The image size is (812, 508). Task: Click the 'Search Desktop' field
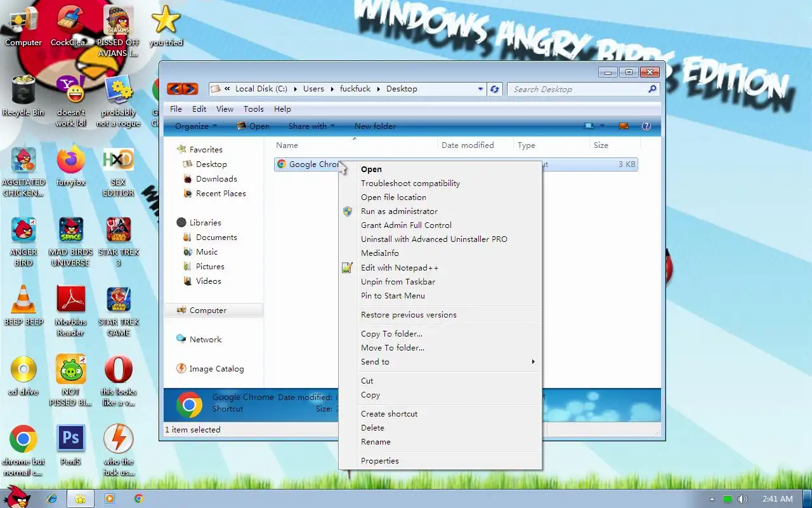576,89
